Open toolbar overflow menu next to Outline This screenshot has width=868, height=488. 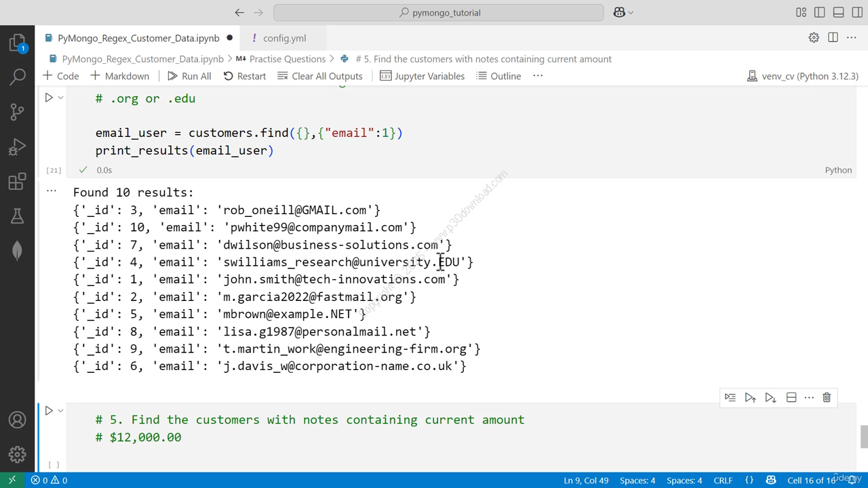click(538, 76)
